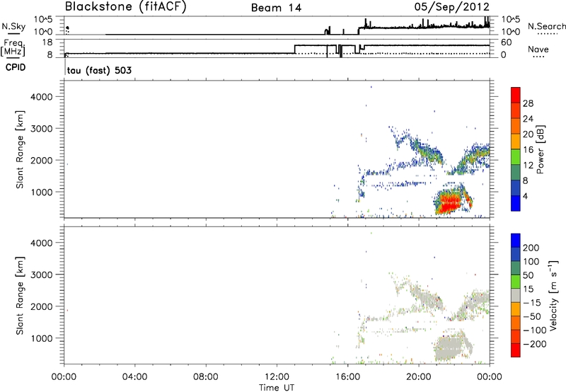Click the '4' power colorbar tick value

525,196
